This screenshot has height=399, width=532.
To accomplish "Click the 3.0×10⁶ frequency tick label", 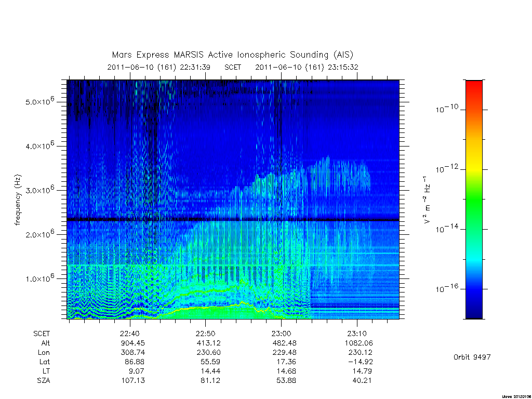I will [40, 190].
